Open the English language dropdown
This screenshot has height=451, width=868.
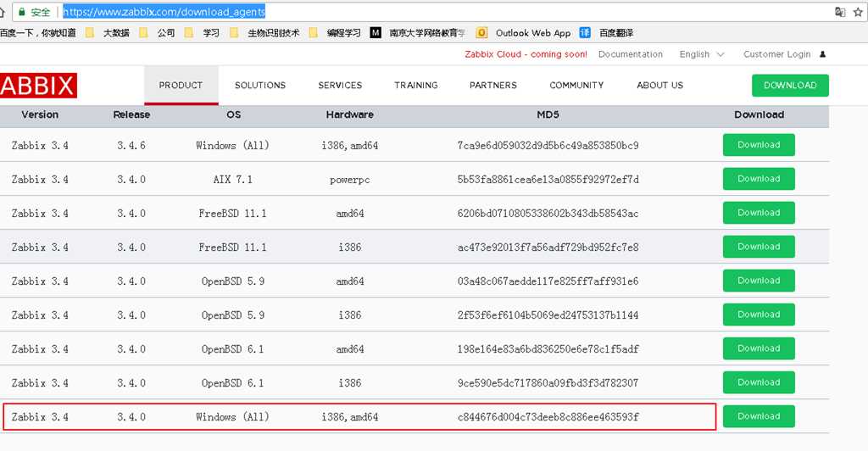click(x=701, y=54)
